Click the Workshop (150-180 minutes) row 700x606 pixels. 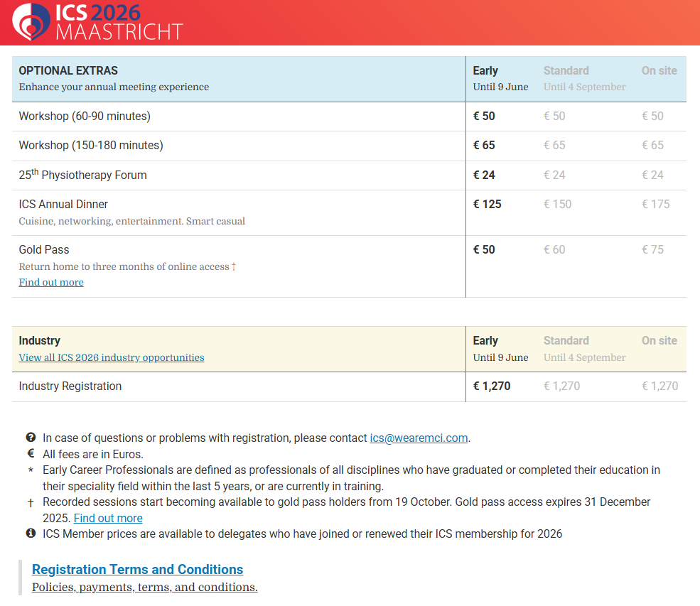pos(91,145)
